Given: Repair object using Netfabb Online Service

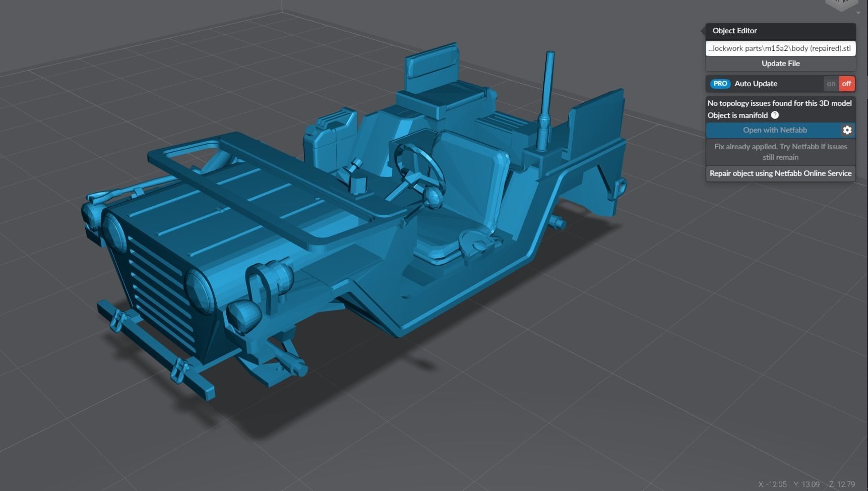Looking at the screenshot, I should coord(780,173).
